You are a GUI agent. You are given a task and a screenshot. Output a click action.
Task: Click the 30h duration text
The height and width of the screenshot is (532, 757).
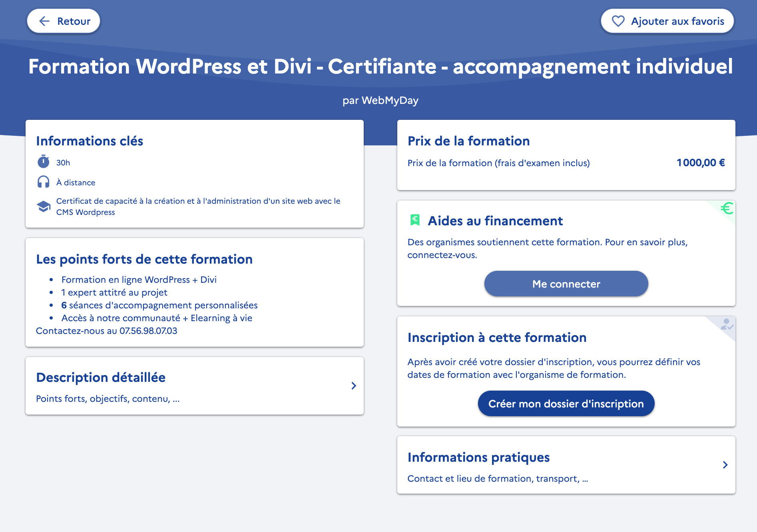tap(63, 163)
